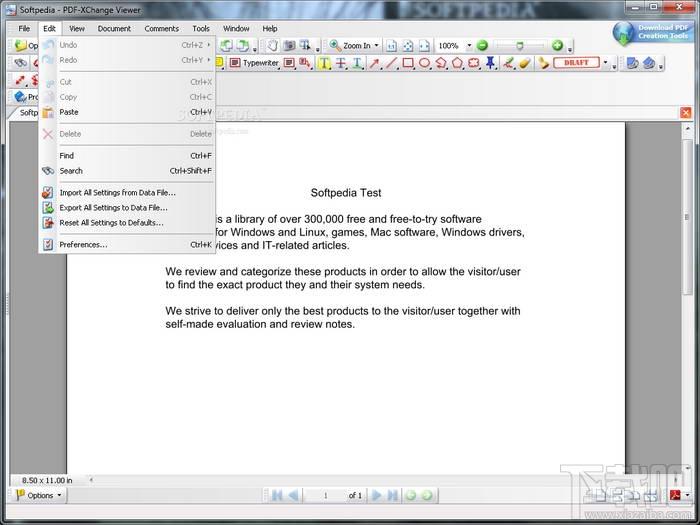Open the Comments menu

(x=162, y=29)
